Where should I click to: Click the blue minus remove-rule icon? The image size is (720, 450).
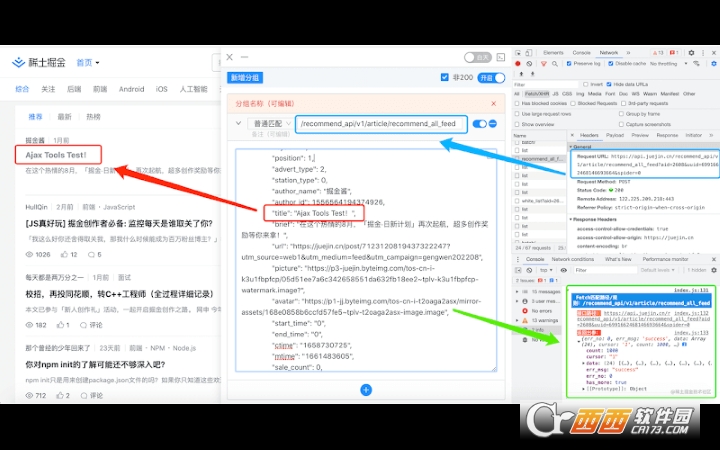tap(493, 124)
